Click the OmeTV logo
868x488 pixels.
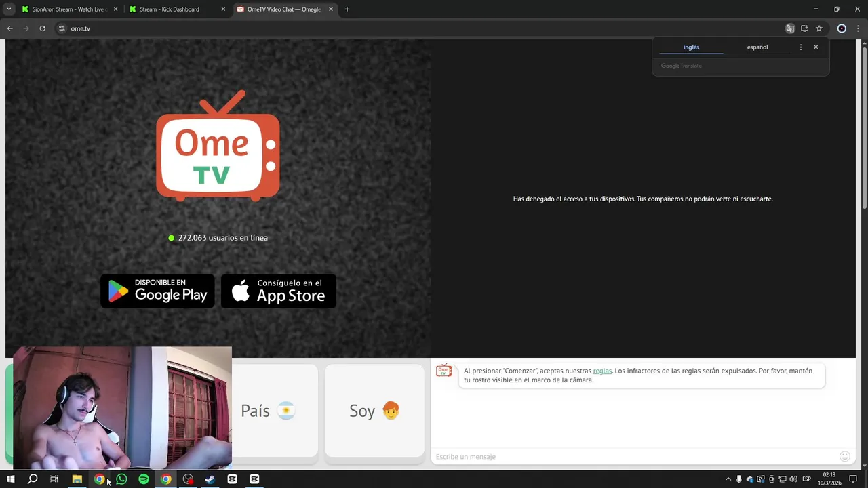coord(218,146)
